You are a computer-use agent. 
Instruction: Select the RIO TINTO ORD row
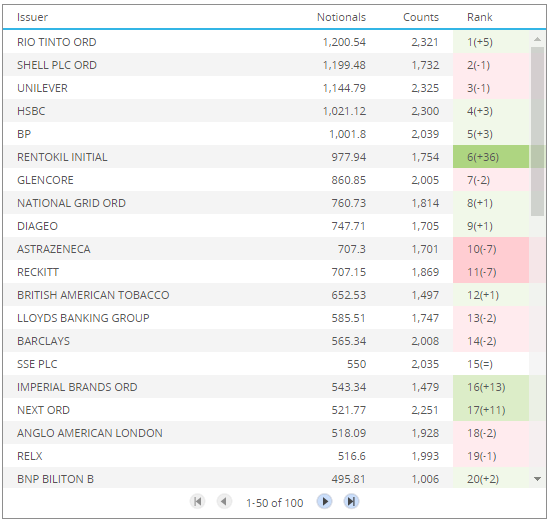(x=267, y=42)
